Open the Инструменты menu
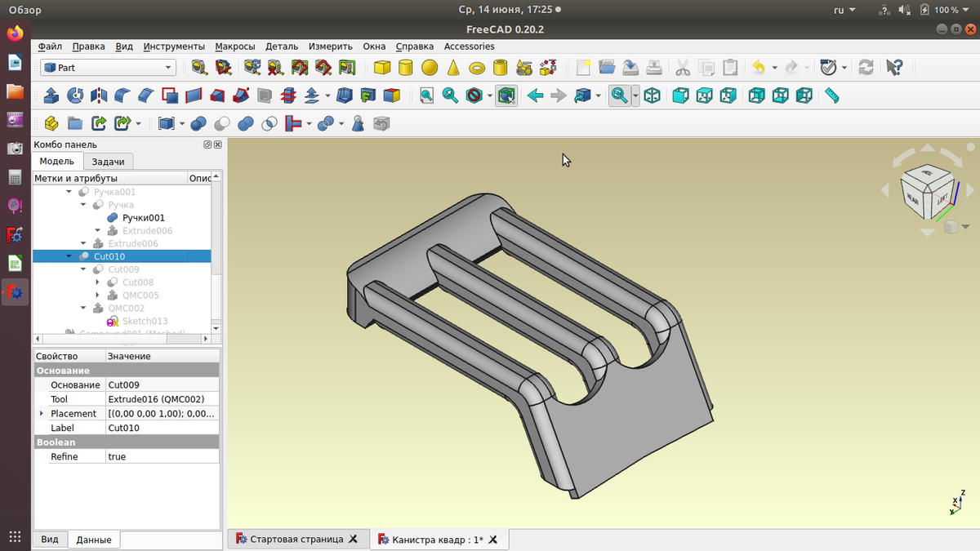This screenshot has width=980, height=551. tap(174, 47)
